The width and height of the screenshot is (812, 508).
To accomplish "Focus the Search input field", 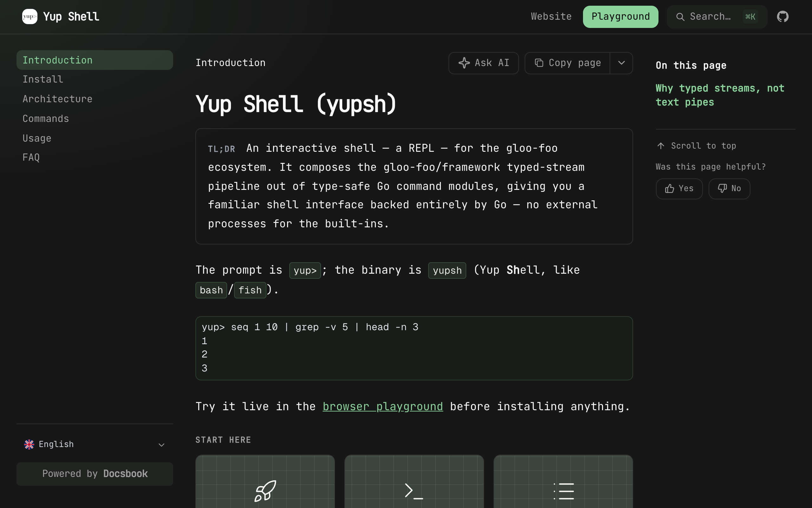I will pyautogui.click(x=717, y=17).
